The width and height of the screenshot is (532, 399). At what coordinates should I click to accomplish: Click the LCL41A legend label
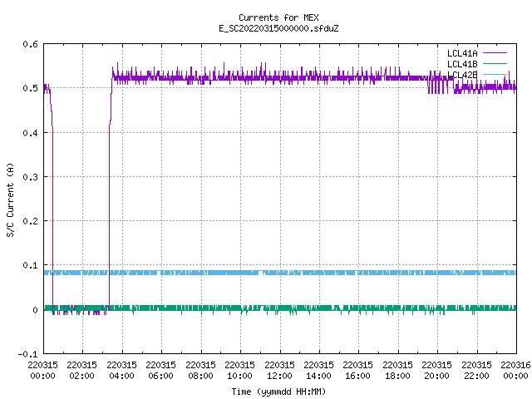pos(462,53)
